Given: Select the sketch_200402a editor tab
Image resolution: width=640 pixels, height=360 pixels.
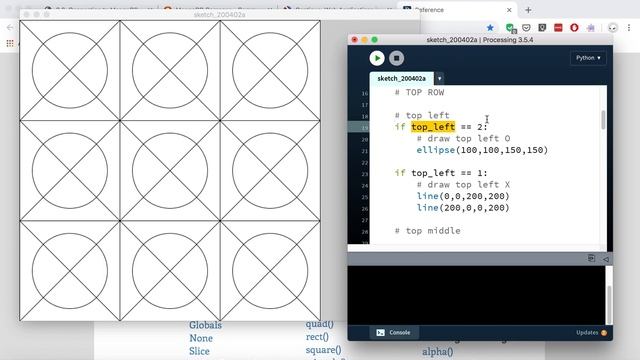Looking at the screenshot, I should coord(401,78).
